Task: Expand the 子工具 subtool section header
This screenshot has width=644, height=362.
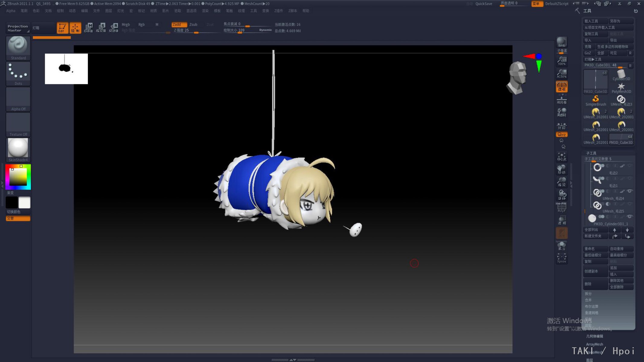Action: [x=591, y=153]
